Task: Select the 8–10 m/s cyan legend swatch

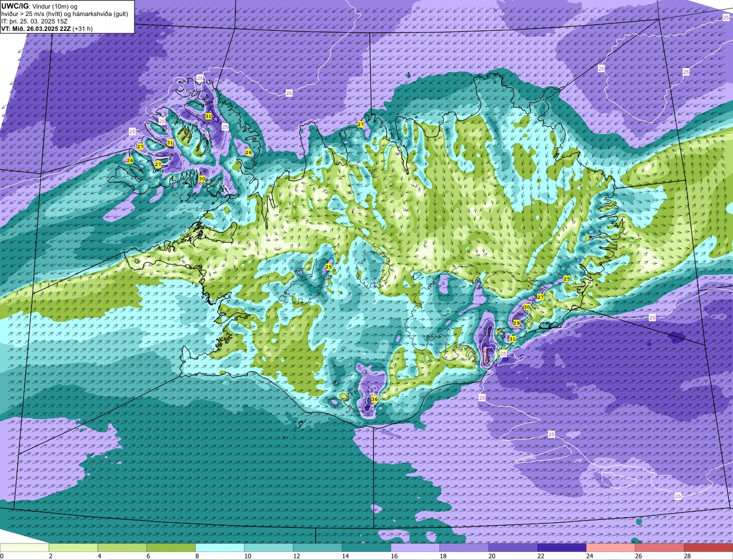Action: point(220,547)
